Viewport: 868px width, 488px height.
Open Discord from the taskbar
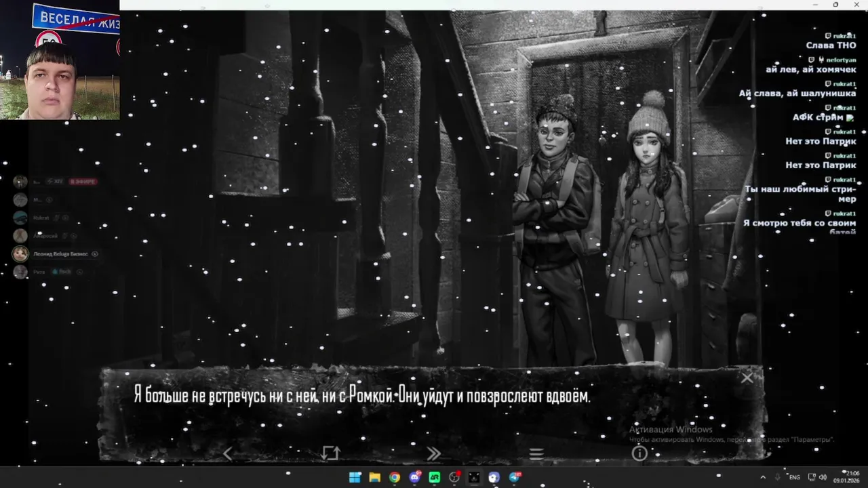[414, 477]
